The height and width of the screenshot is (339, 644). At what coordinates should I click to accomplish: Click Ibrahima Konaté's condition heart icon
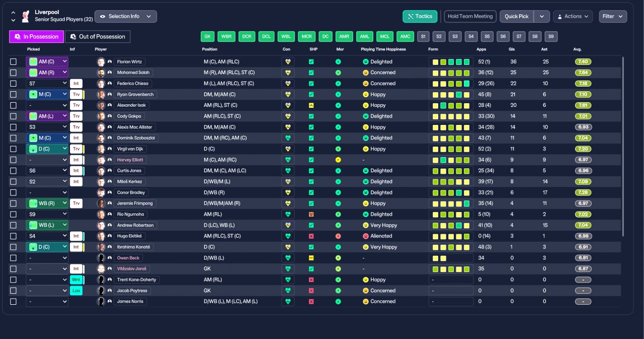point(288,247)
